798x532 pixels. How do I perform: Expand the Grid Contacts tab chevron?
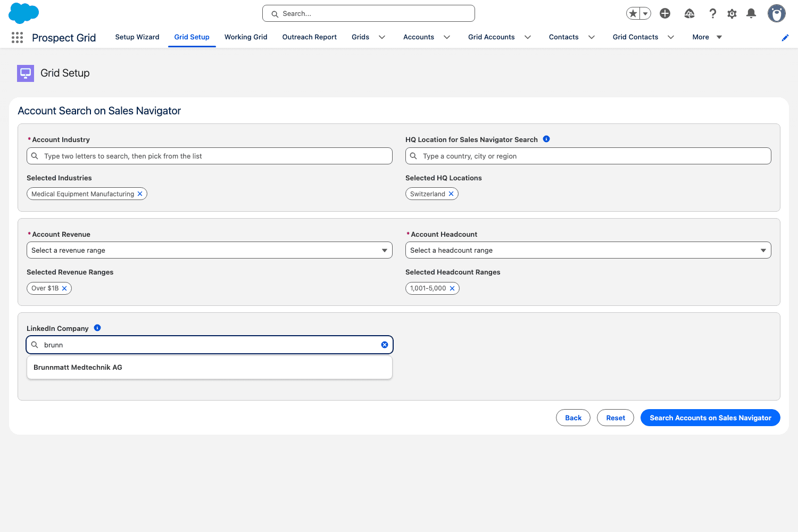pos(671,37)
